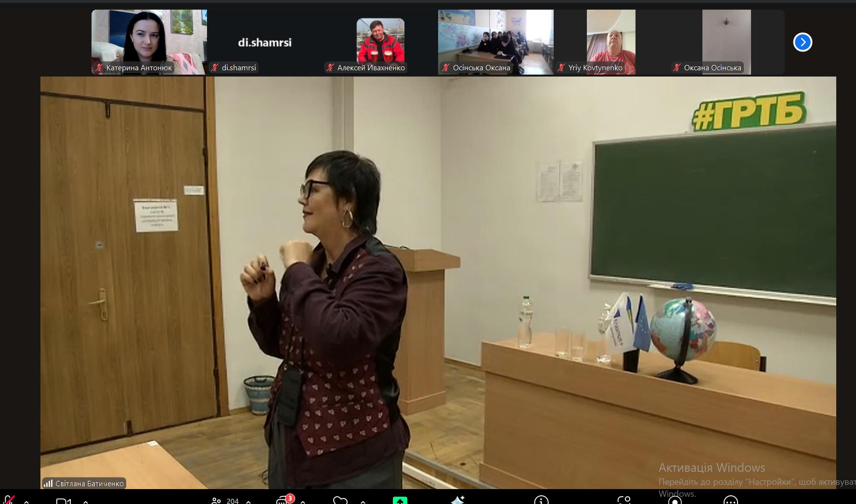Open the reactions heart icon
Image resolution: width=856 pixels, height=504 pixels.
click(x=340, y=501)
